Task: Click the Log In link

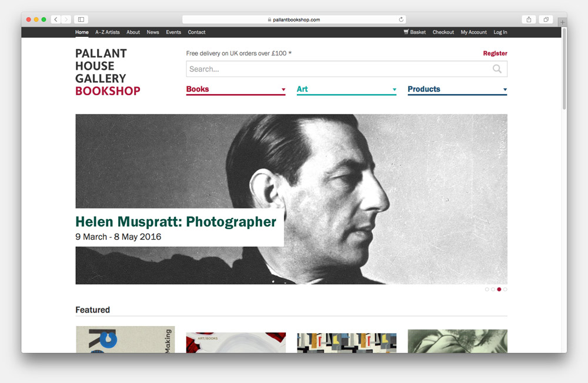Action: [500, 32]
